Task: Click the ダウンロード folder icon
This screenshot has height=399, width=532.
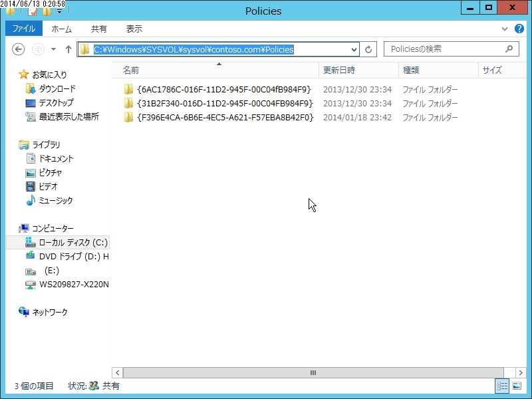Action: pyautogui.click(x=30, y=89)
